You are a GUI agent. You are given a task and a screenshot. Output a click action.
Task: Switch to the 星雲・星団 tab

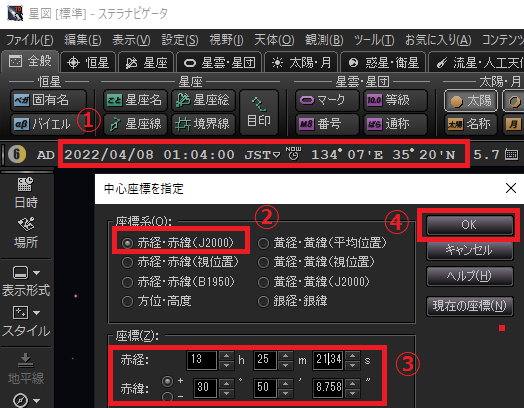click(221, 62)
